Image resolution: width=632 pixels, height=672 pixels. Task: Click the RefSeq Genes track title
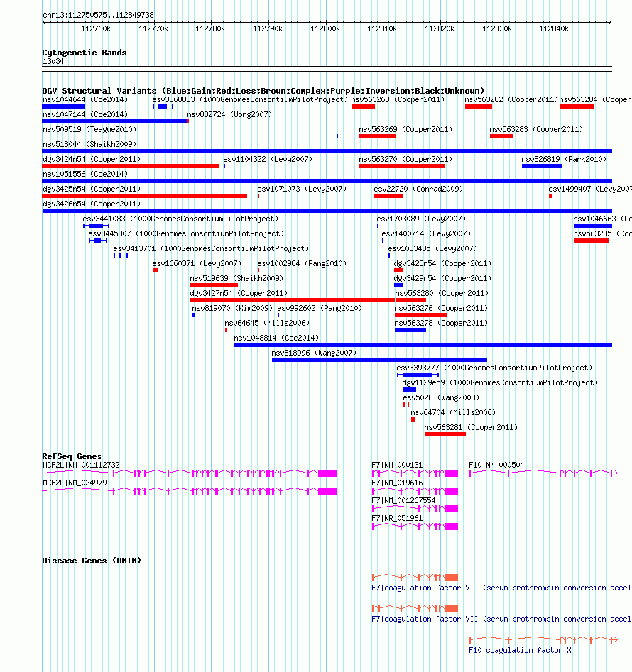(x=72, y=456)
